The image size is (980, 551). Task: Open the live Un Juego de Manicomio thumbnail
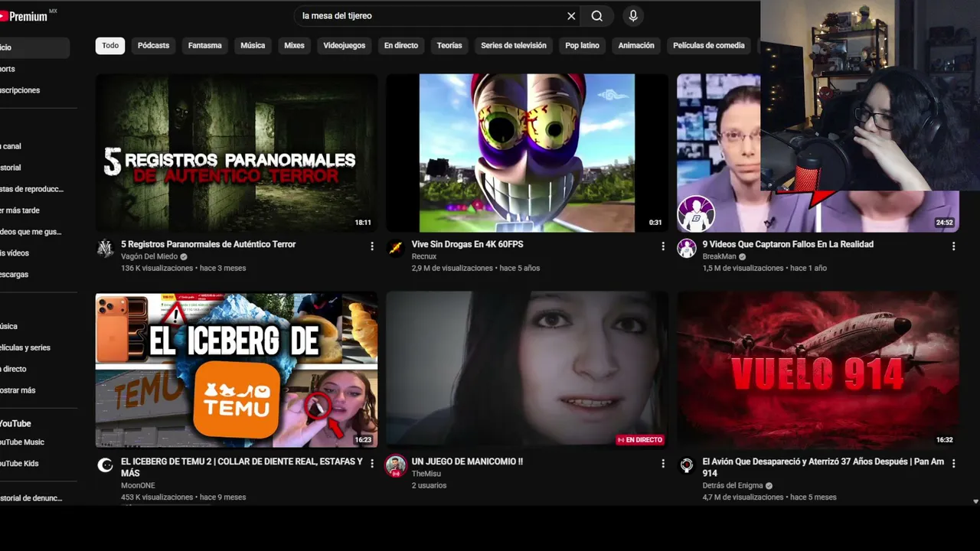pyautogui.click(x=527, y=370)
